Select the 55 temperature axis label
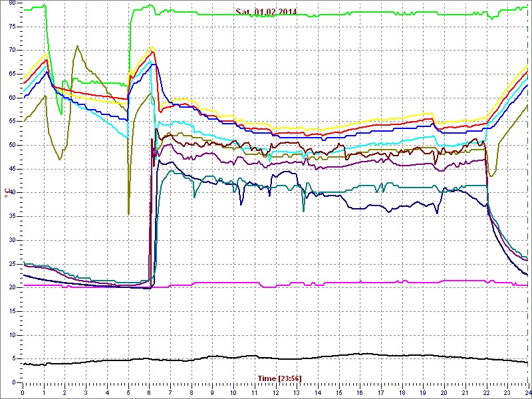The width and height of the screenshot is (532, 399). 11,122
